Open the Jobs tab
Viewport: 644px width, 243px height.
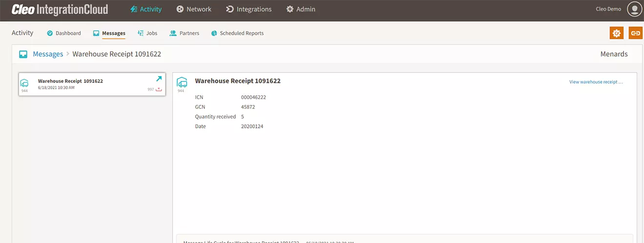point(147,33)
